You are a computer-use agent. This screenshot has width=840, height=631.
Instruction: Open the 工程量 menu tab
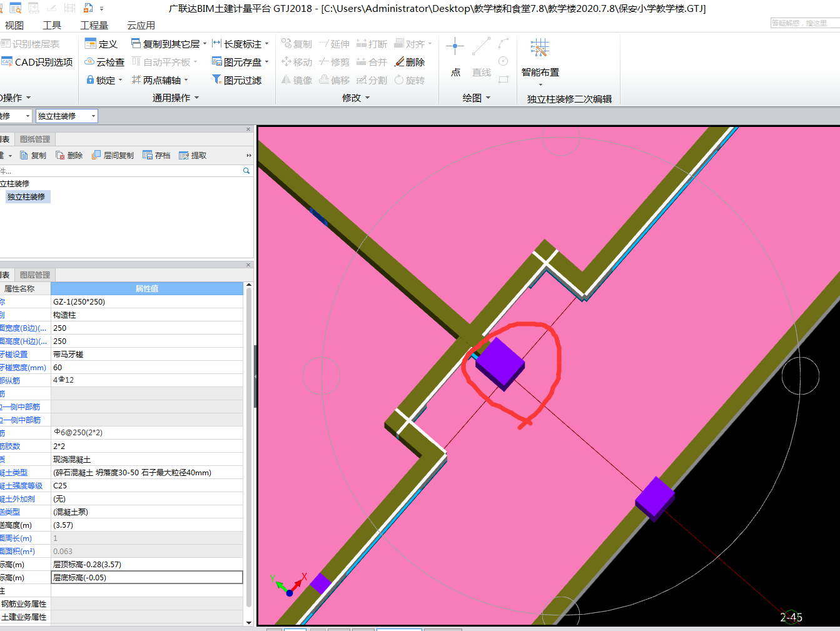(94, 25)
